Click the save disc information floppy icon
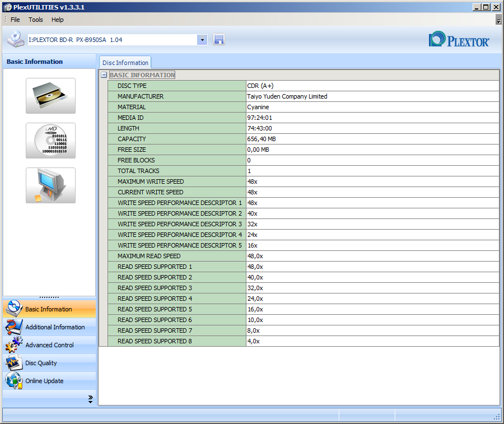This screenshot has height=424, width=504. coord(218,40)
